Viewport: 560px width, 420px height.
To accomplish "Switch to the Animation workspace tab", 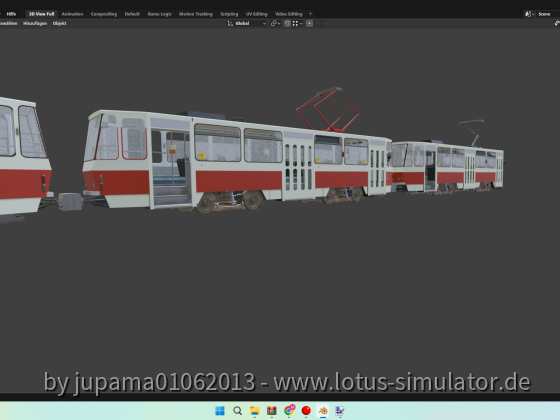I will 72,14.
